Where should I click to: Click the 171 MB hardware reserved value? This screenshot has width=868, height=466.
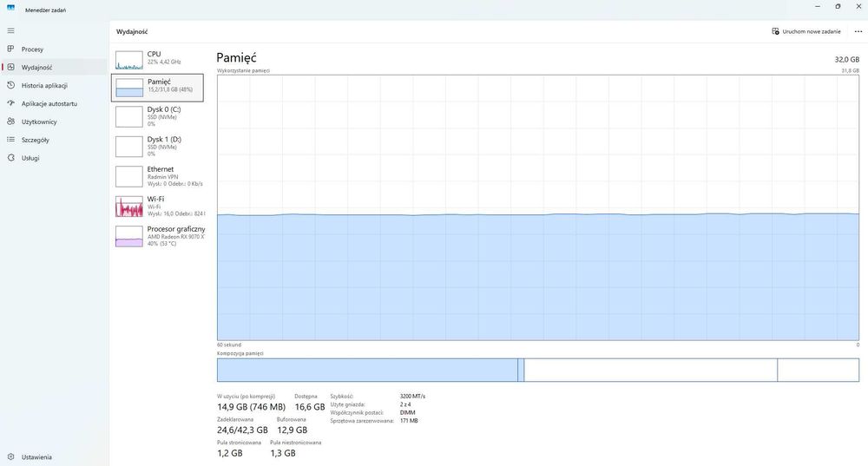coord(409,421)
